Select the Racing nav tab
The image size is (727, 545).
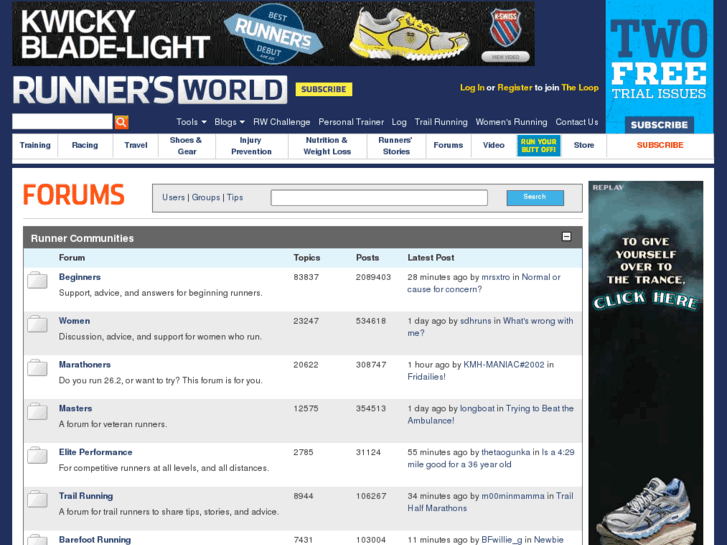85,145
